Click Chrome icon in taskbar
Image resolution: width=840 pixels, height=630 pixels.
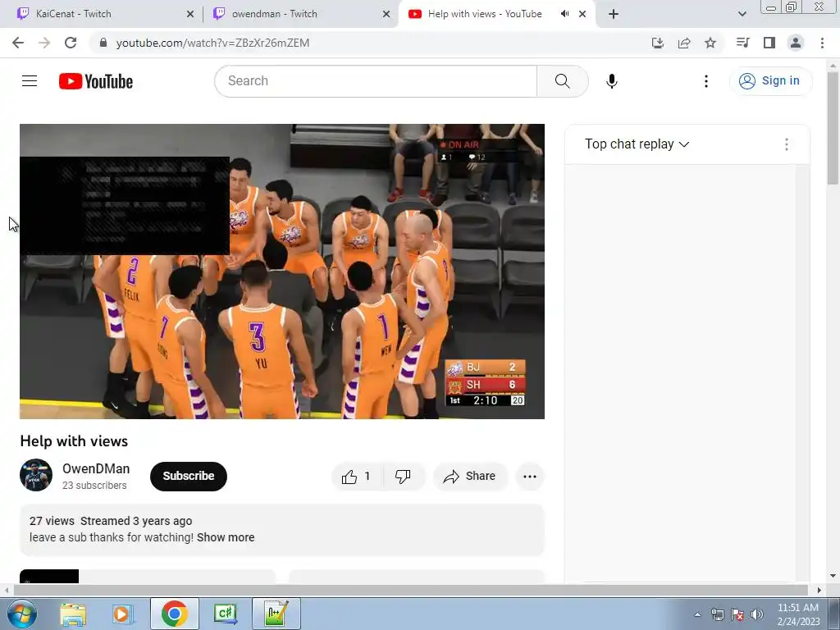(x=174, y=614)
